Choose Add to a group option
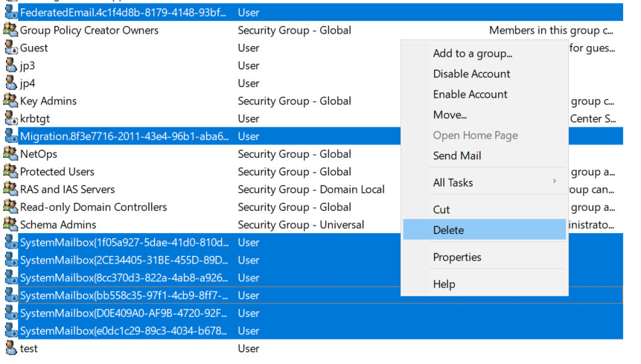Screen dimensions: 641x364 click(x=472, y=54)
